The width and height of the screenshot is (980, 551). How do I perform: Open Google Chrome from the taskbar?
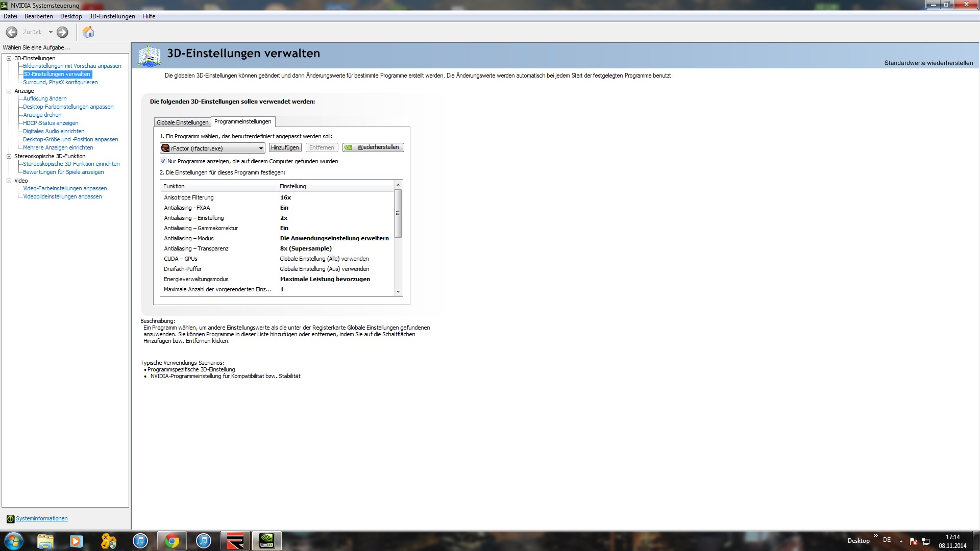(x=172, y=541)
